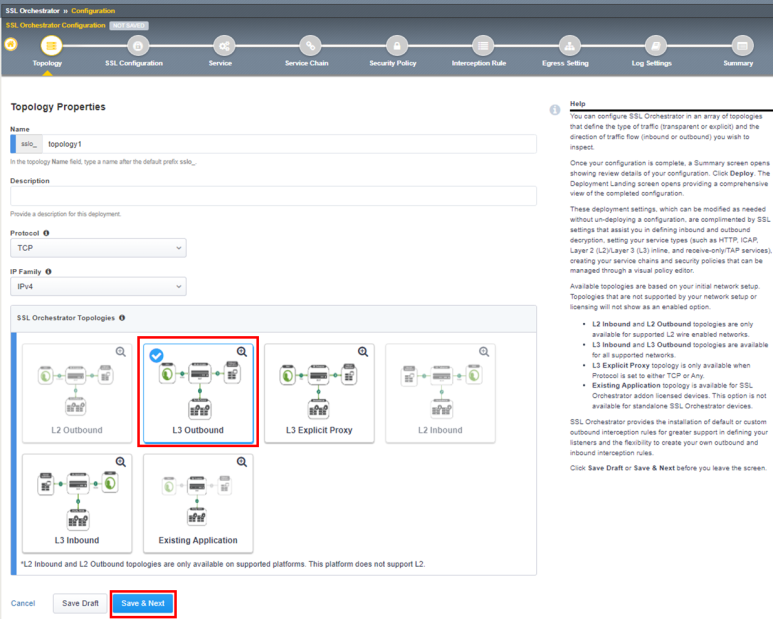Viewport: 773px width, 619px height.
Task: Magnify the L3 Outbound topology diagram
Action: tap(242, 352)
